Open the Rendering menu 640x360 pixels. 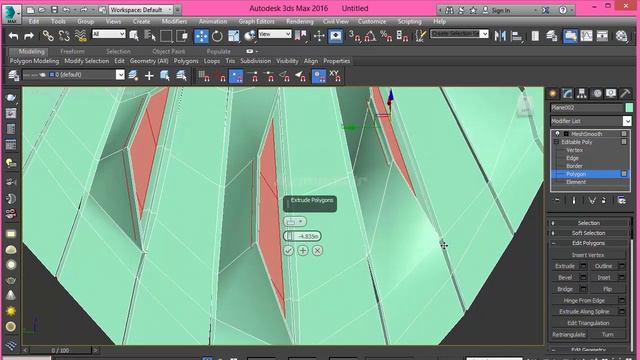click(x=300, y=21)
